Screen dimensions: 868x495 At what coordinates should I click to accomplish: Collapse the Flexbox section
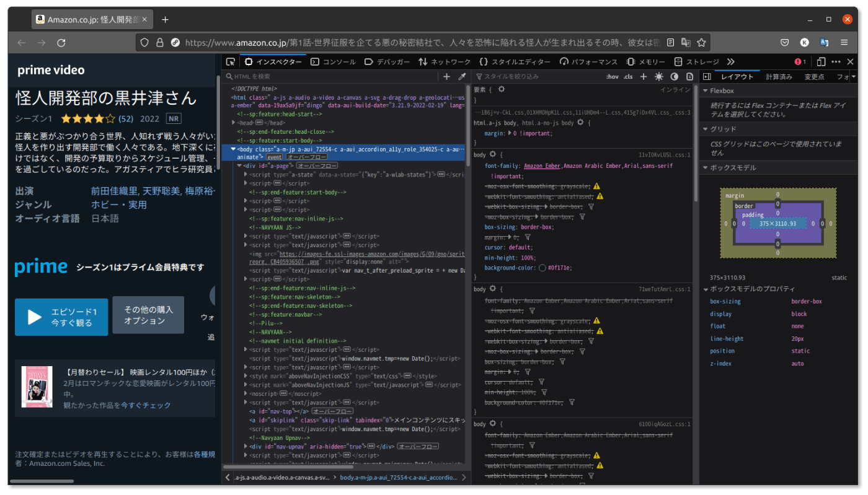click(705, 91)
